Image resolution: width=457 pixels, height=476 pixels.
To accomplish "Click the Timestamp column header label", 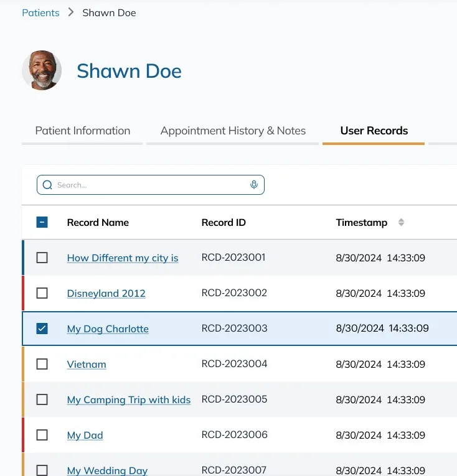I will [x=362, y=223].
